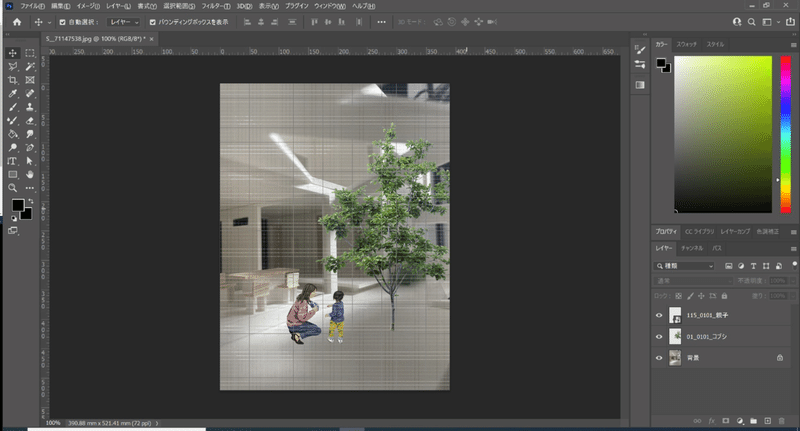800x431 pixels.
Task: Switch to the チャンネル tab
Action: point(692,248)
